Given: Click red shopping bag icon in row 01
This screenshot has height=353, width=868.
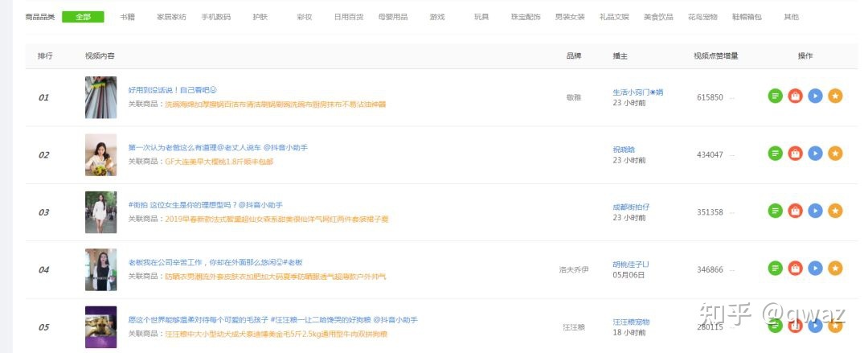Looking at the screenshot, I should click(795, 96).
